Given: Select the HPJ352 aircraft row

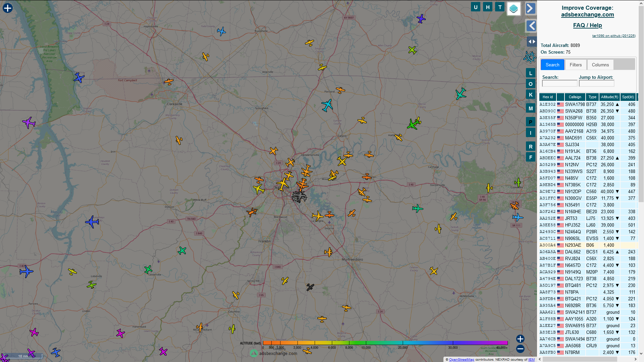Looking at the screenshot, I should [x=588, y=225].
